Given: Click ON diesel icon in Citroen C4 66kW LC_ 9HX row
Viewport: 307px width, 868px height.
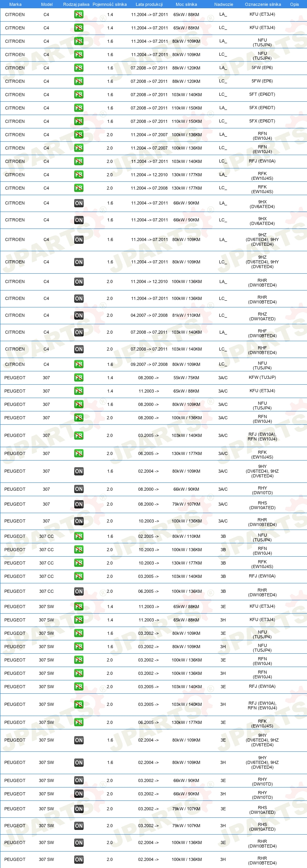Looking at the screenshot, I should pos(79,220).
